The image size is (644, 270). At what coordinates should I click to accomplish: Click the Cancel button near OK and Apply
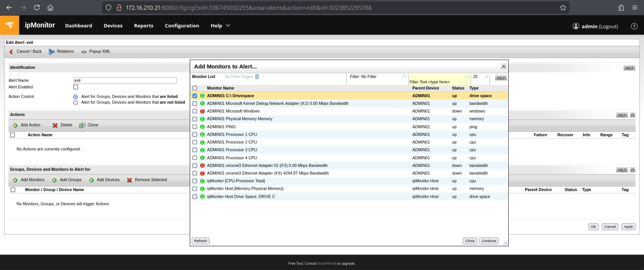610,227
